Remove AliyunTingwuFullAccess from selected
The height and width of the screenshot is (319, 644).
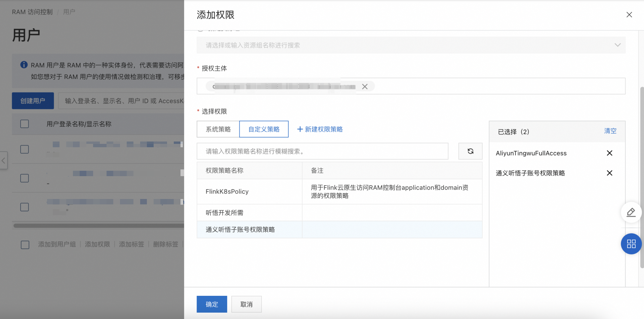tap(609, 153)
